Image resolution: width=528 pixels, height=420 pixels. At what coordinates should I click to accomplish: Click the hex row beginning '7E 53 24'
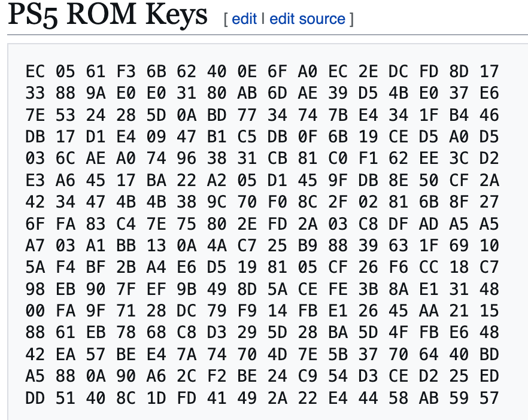click(x=262, y=115)
